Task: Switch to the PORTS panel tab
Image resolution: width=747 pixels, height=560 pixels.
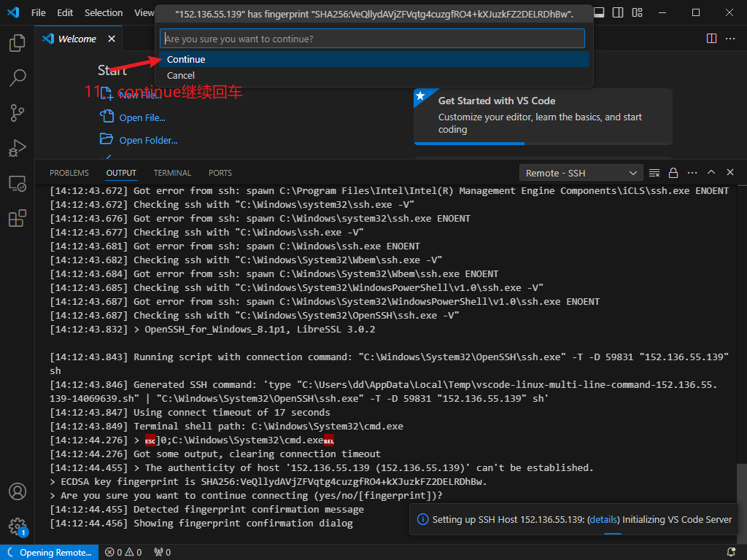Action: pyautogui.click(x=220, y=173)
